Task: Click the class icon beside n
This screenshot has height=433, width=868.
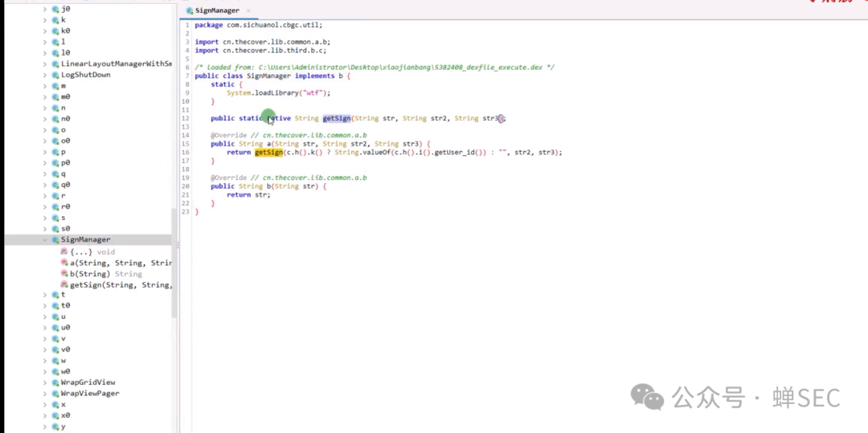Action: coord(55,108)
